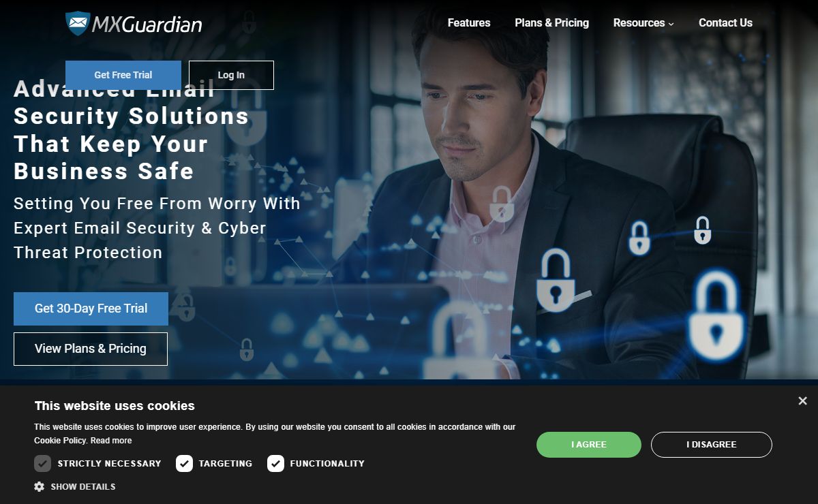The image size is (818, 504).
Task: Go to Plans & Pricing in navigation
Action: pyautogui.click(x=551, y=22)
